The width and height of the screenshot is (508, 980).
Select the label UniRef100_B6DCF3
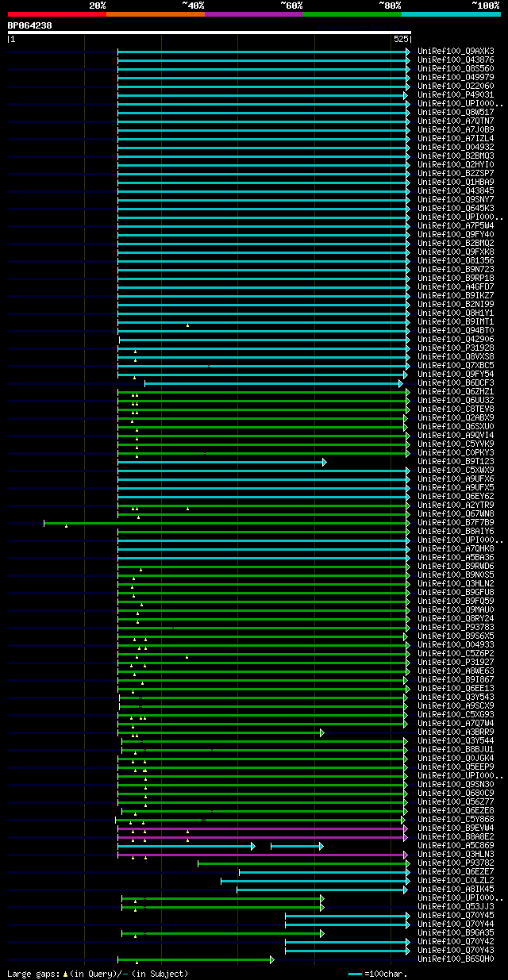point(456,383)
